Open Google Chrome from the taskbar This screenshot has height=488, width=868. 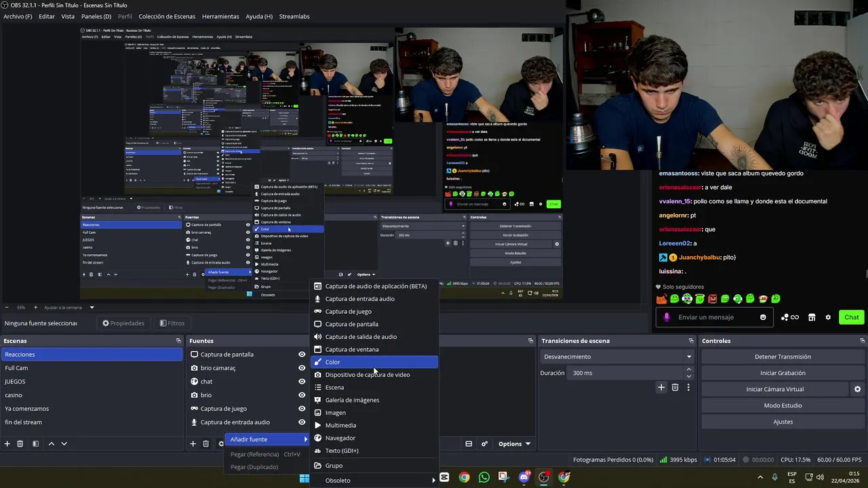coord(464,477)
